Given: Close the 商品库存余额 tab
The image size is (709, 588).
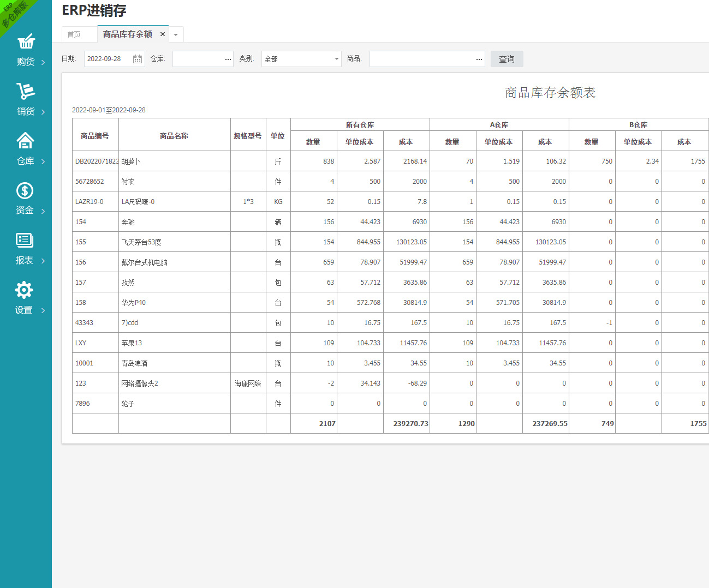Looking at the screenshot, I should click(163, 34).
